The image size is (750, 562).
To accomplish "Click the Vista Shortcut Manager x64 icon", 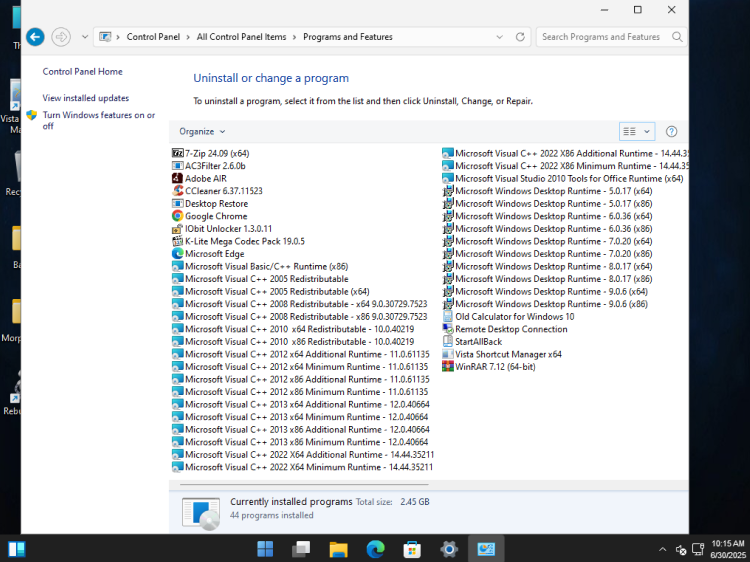I will [448, 354].
